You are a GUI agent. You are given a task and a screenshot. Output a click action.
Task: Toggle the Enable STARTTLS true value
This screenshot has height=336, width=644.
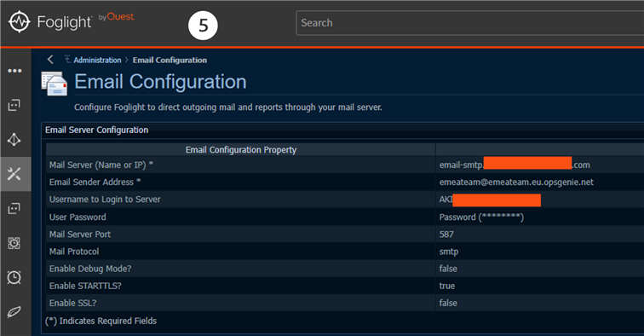447,286
